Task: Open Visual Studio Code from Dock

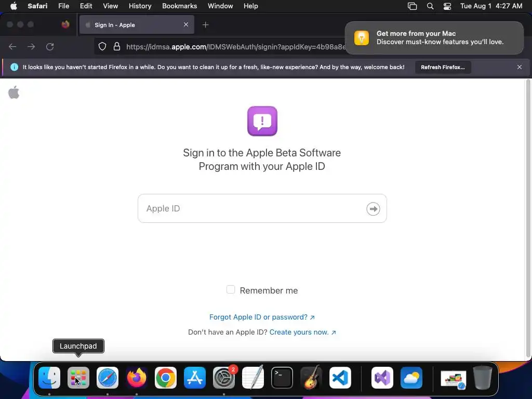Action: coord(340,378)
